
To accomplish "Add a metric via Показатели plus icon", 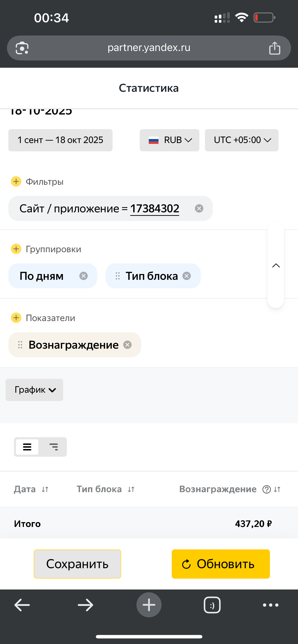I will tap(16, 318).
